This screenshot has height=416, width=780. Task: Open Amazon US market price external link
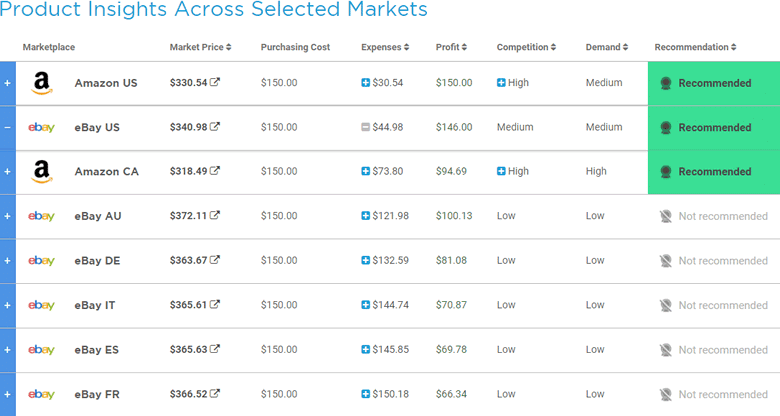pos(214,82)
